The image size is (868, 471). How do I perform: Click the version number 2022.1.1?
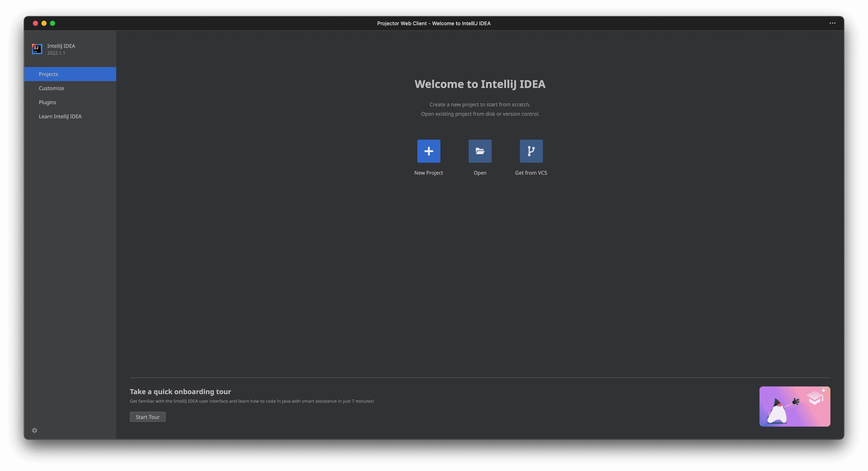(x=56, y=53)
